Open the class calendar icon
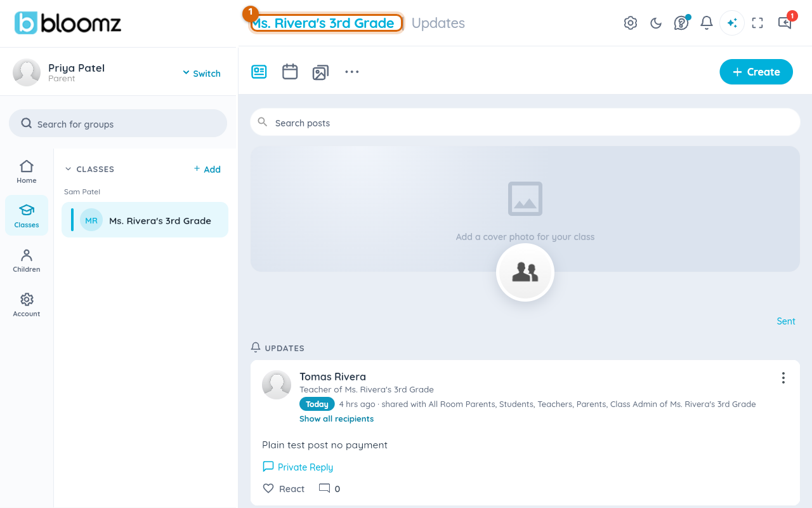 290,72
